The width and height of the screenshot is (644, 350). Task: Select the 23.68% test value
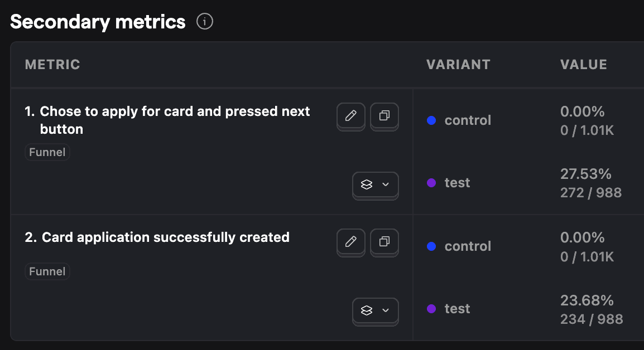587,300
